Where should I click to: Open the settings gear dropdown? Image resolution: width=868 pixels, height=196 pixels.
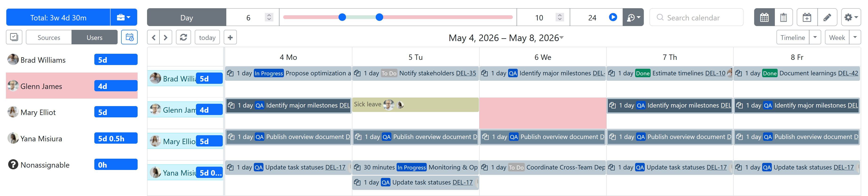pos(851,17)
